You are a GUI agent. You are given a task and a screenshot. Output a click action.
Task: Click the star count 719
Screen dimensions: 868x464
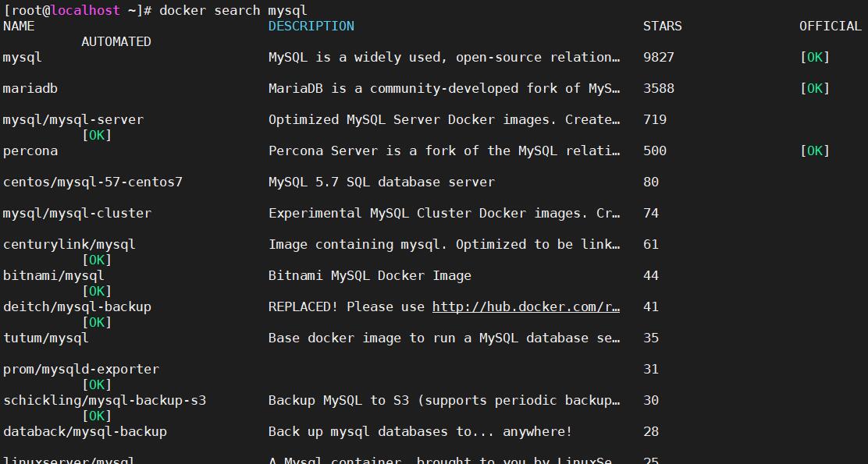655,120
